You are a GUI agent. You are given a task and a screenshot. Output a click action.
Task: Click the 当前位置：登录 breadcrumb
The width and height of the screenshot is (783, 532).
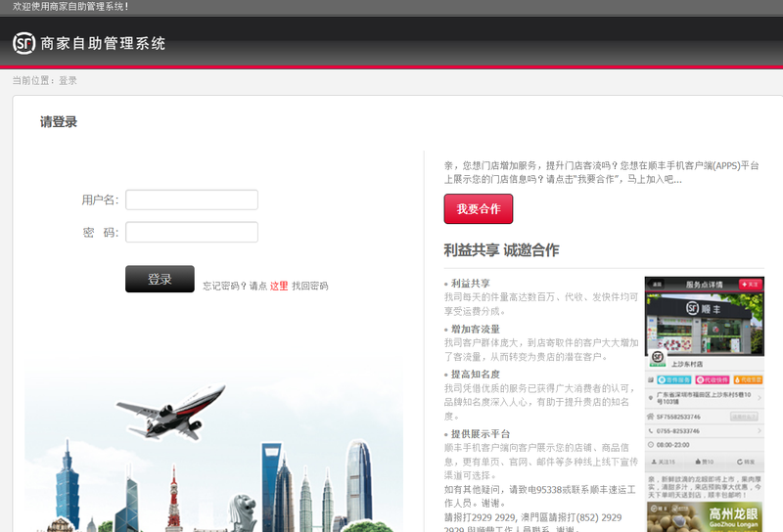44,80
